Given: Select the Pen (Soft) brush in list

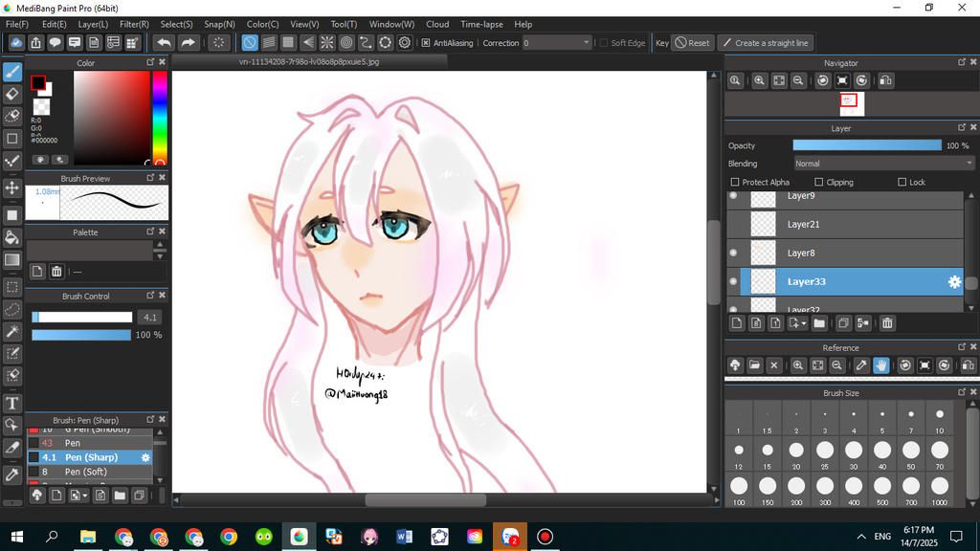Looking at the screenshot, I should click(x=86, y=472).
